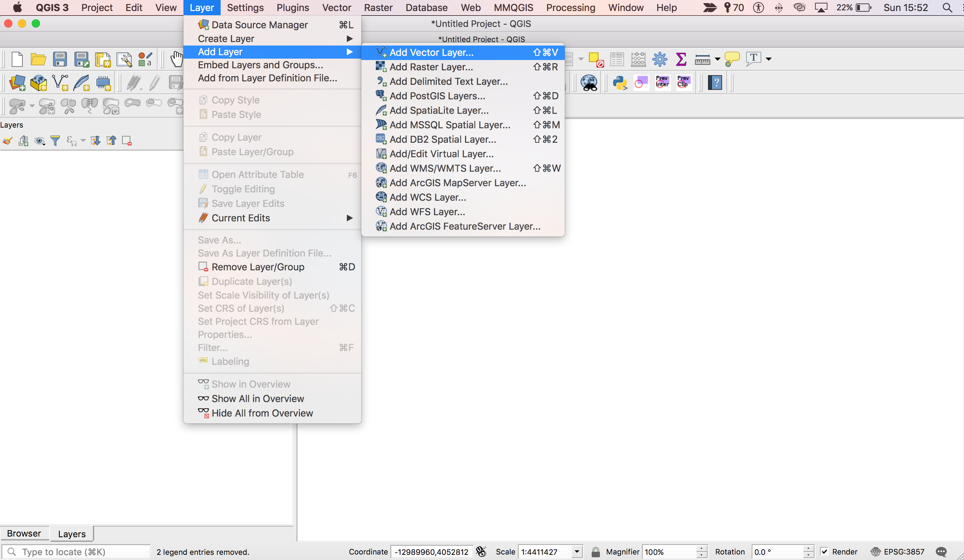The width and height of the screenshot is (964, 560).
Task: Open the Scale dropdown arrow
Action: (576, 552)
